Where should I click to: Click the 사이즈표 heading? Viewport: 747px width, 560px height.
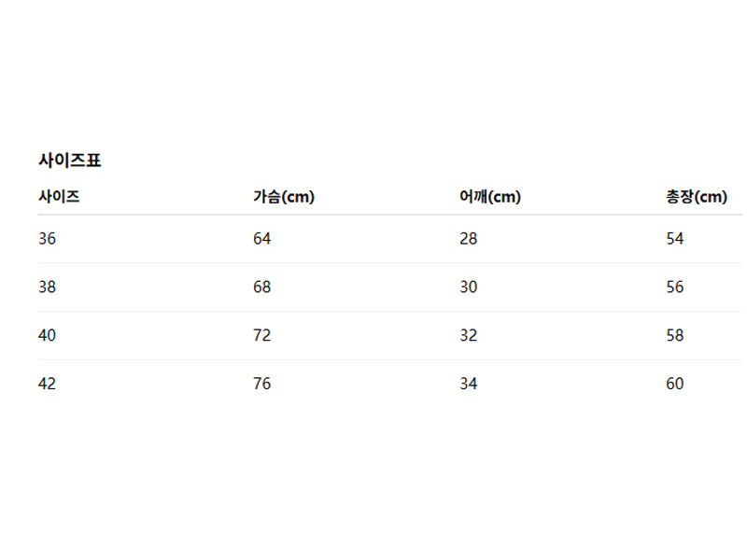click(69, 161)
